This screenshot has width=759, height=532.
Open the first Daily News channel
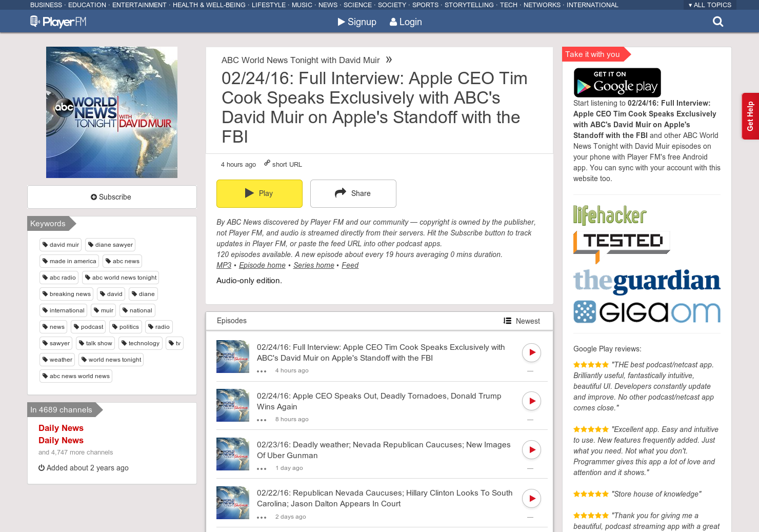point(61,428)
